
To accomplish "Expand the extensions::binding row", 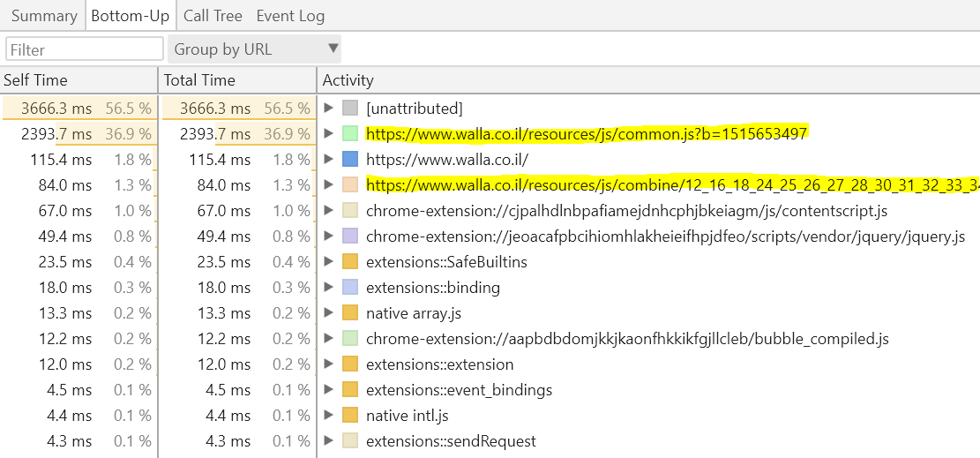I will coord(329,288).
